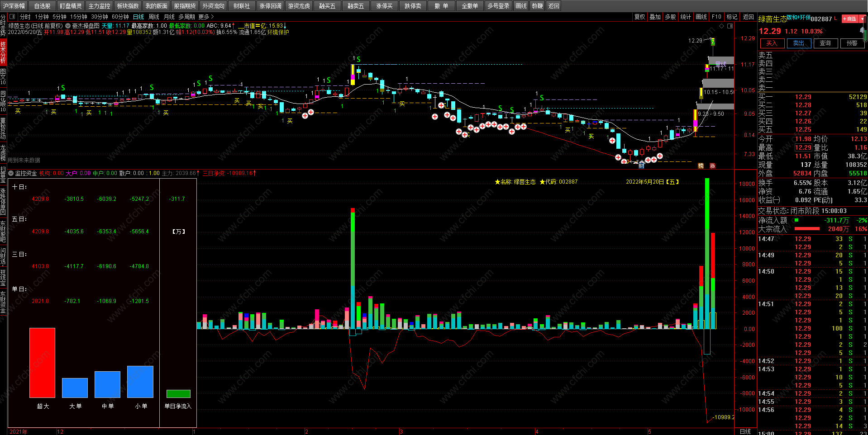Click the red 超大 fund bar
Screen dimensions: 868x435
(x=42, y=363)
